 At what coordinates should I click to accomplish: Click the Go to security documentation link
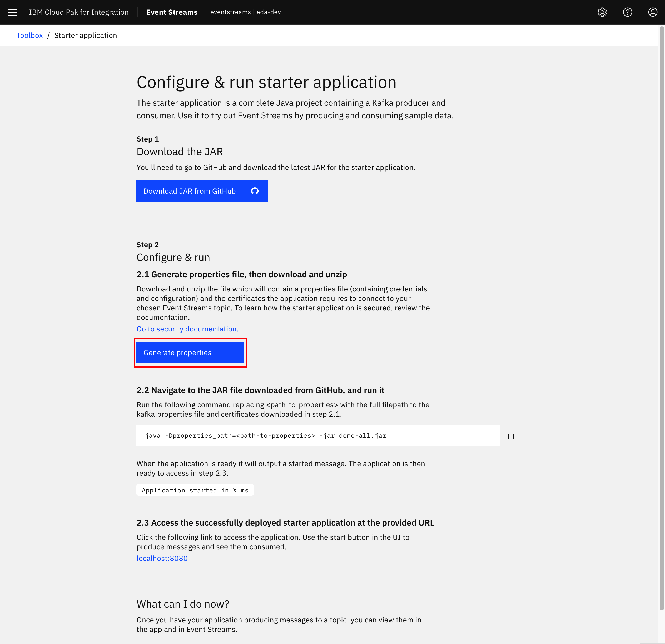click(187, 329)
